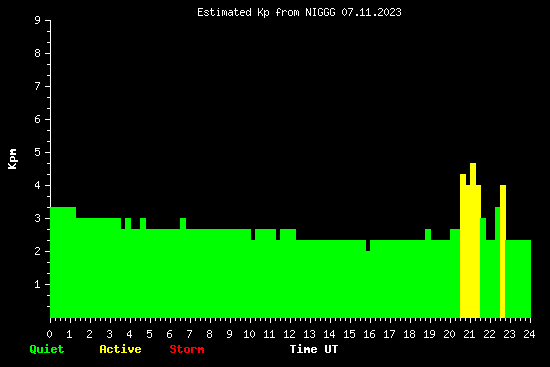Click the y-axis value 5
550x367 pixels.
point(37,152)
